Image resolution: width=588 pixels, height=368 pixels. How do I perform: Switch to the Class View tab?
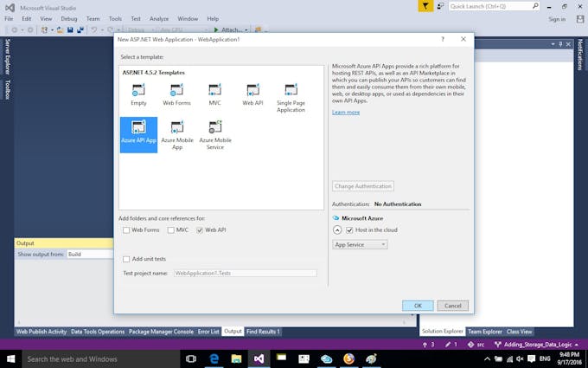point(519,332)
